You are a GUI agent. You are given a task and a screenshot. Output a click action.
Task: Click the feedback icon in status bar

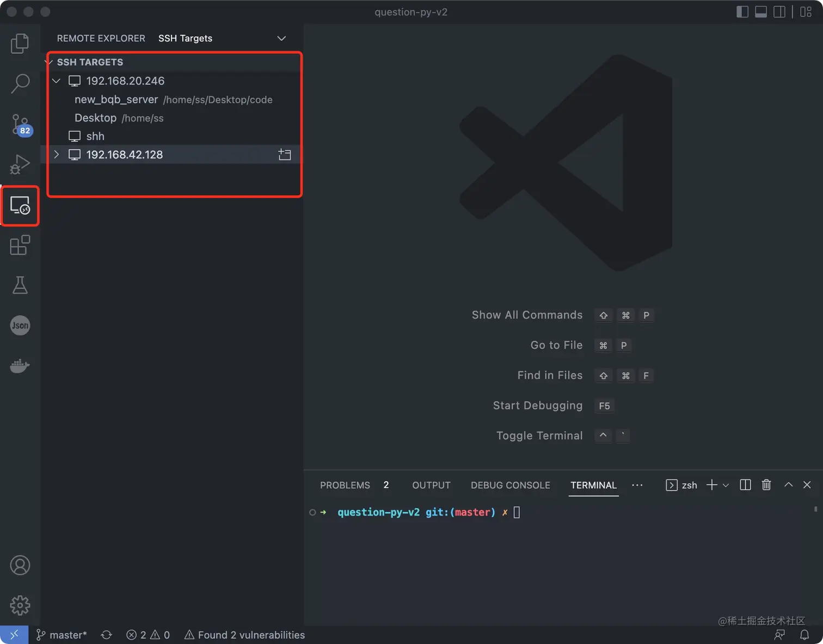tap(780, 635)
